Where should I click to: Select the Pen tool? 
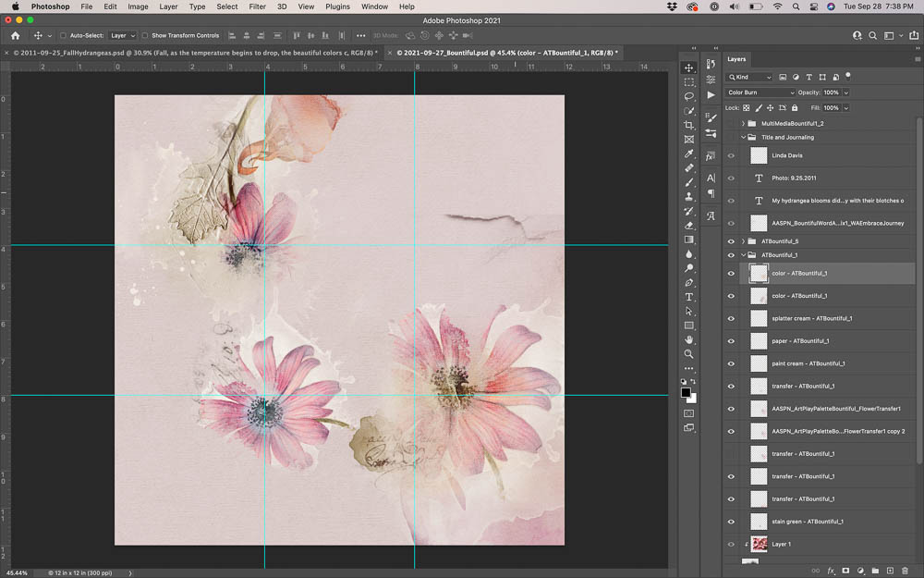(689, 282)
